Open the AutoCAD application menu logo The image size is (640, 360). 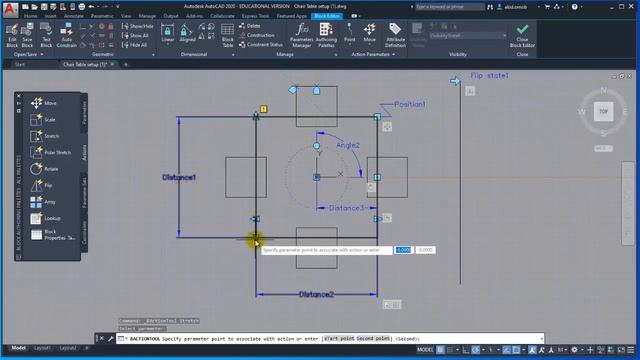(10, 9)
